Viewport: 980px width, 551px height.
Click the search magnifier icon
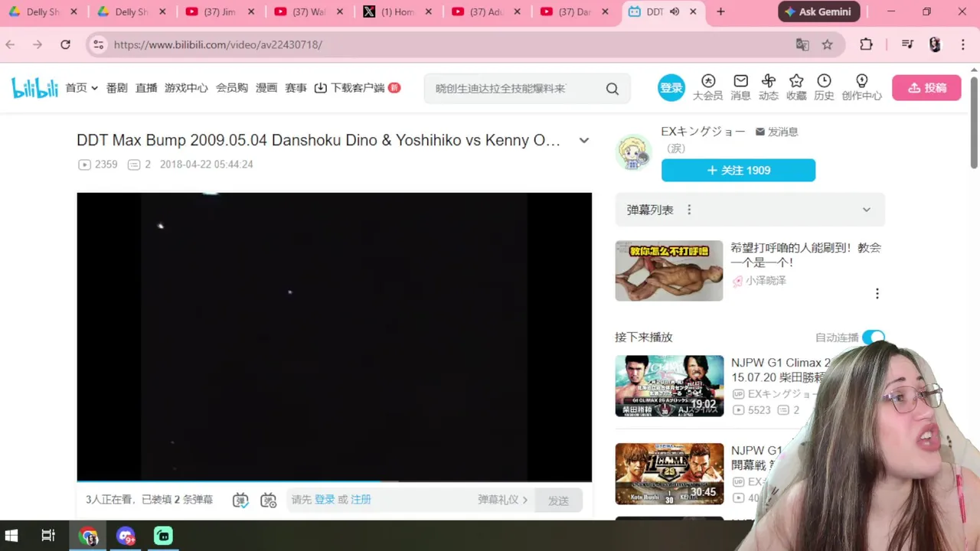pyautogui.click(x=612, y=89)
